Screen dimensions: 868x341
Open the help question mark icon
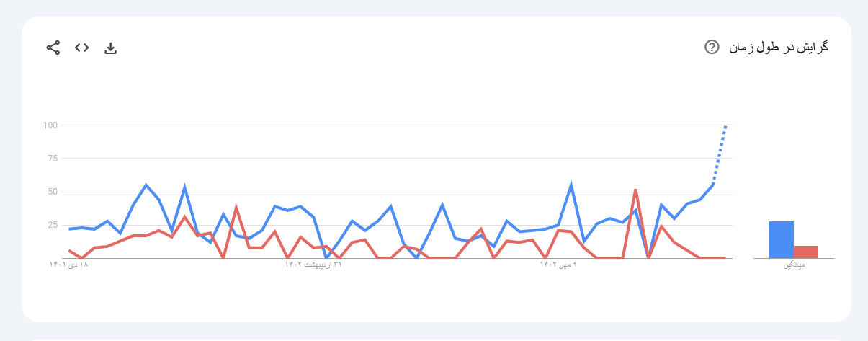pos(712,48)
